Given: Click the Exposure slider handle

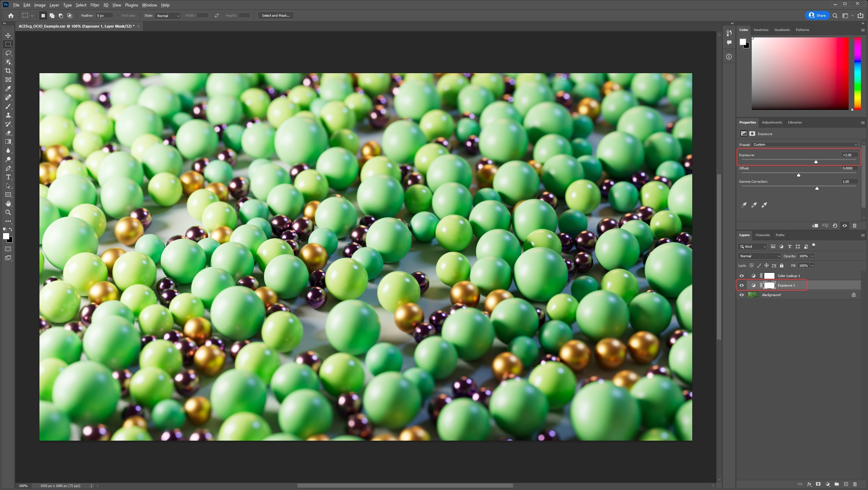Looking at the screenshot, I should click(816, 162).
